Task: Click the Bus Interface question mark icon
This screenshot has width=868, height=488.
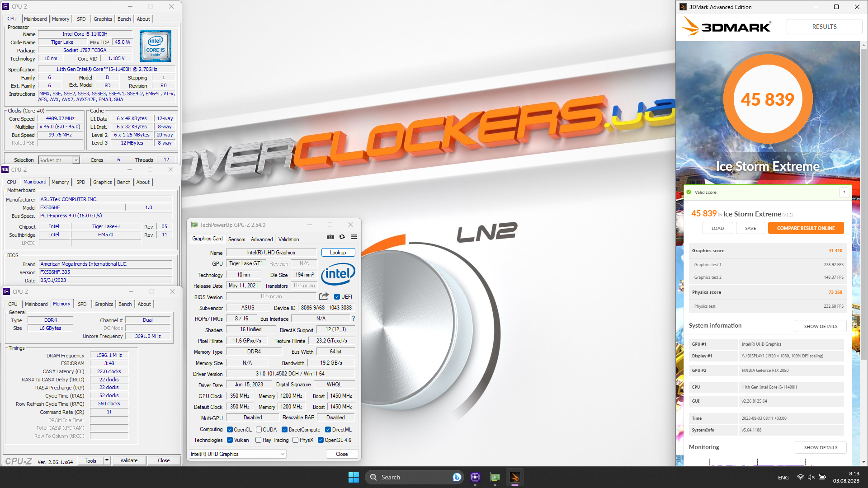Action: tap(354, 319)
